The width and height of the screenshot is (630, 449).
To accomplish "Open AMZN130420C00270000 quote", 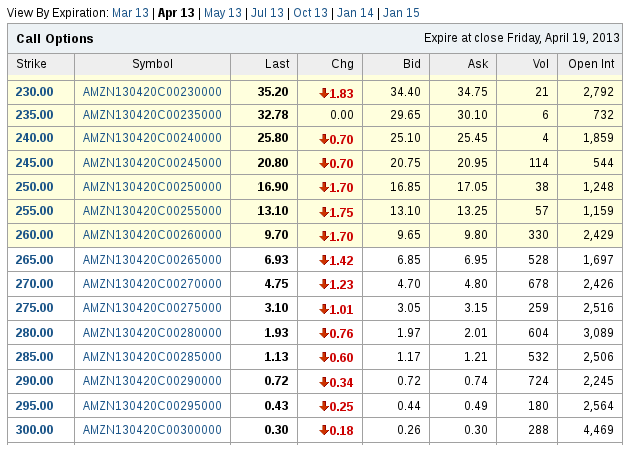I will [x=152, y=284].
